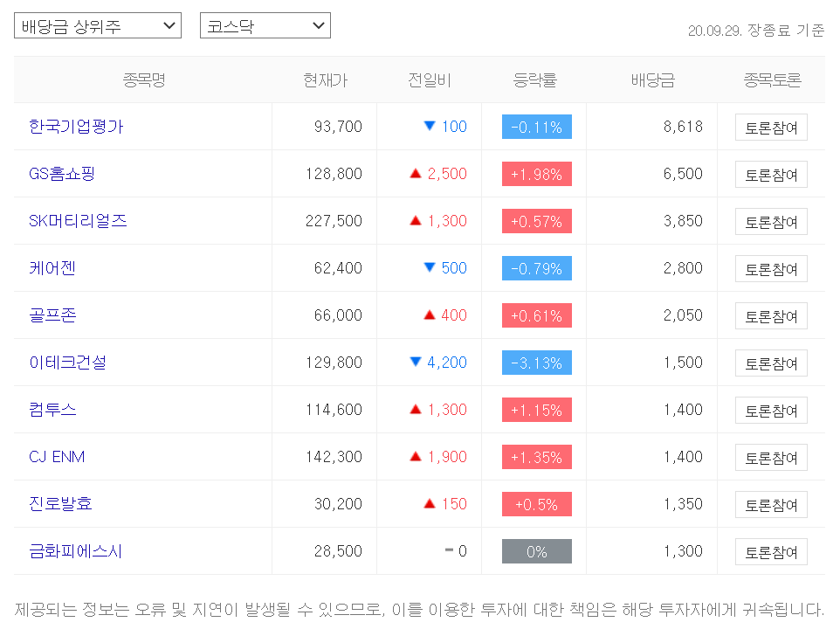This screenshot has width=840, height=636.
Task: Open the GS홈쇼핑 stock link
Action: point(62,174)
